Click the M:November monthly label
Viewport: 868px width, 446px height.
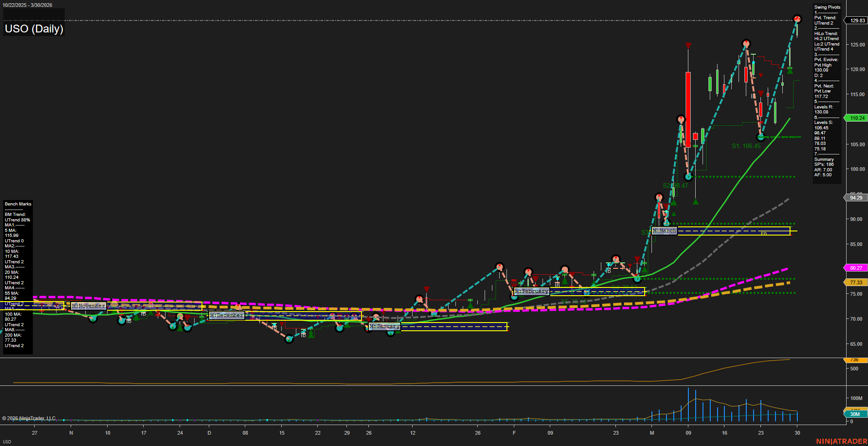(x=88, y=306)
